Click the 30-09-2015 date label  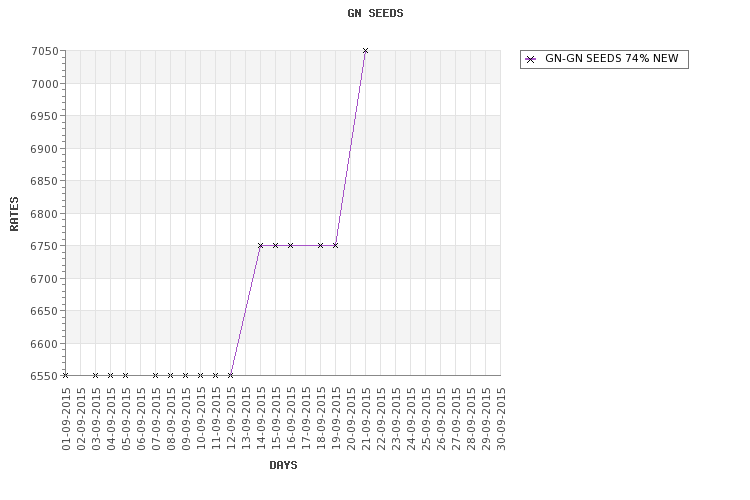[x=501, y=418]
